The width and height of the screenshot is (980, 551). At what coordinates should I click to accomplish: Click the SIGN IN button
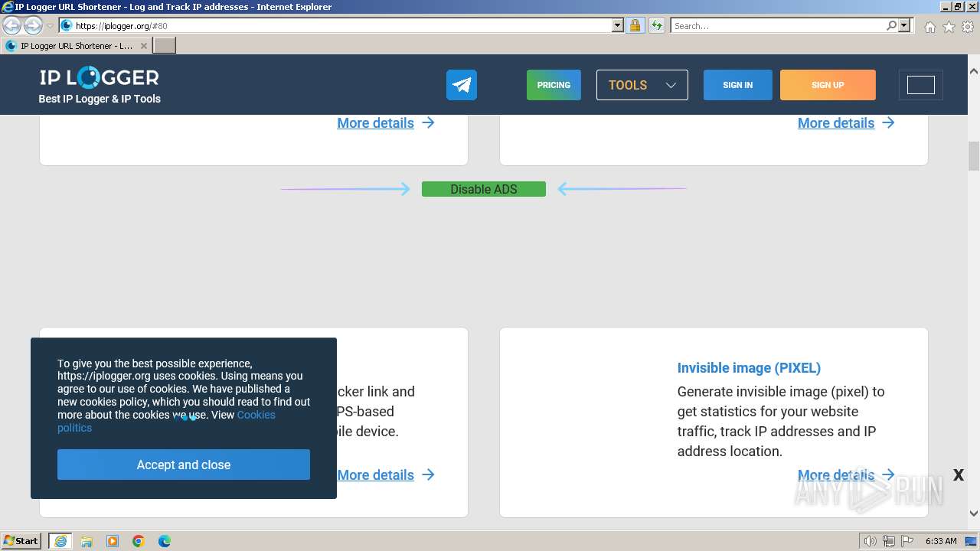[x=738, y=85]
